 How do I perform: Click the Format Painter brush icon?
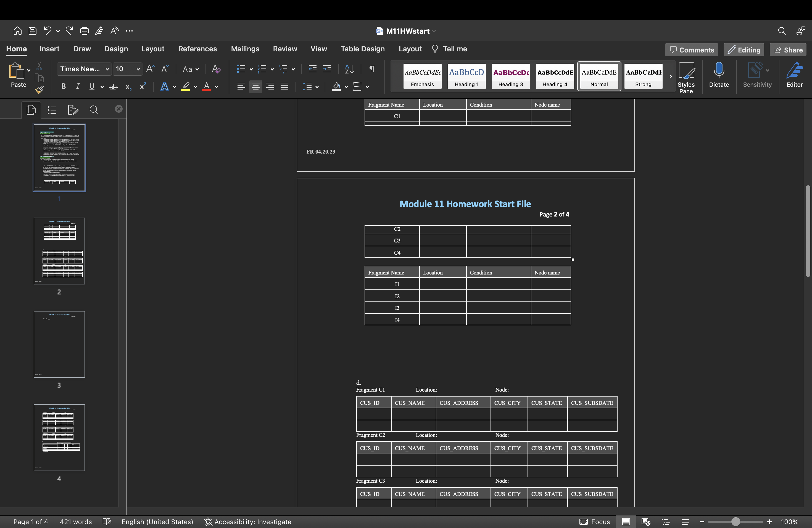[x=39, y=90]
